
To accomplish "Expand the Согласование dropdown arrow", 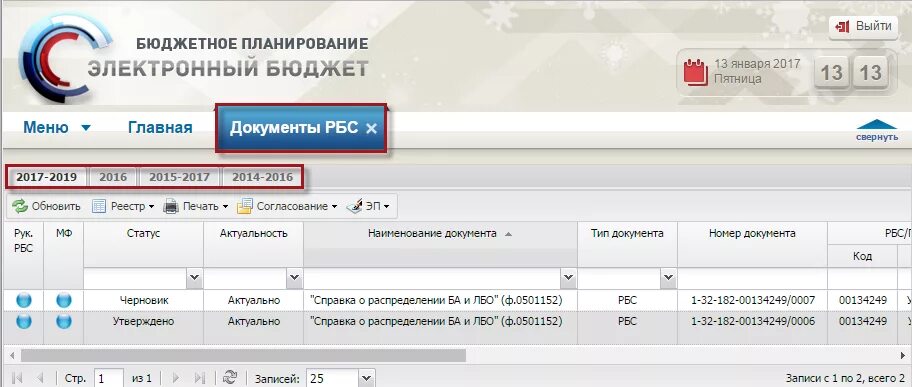I will (x=334, y=207).
